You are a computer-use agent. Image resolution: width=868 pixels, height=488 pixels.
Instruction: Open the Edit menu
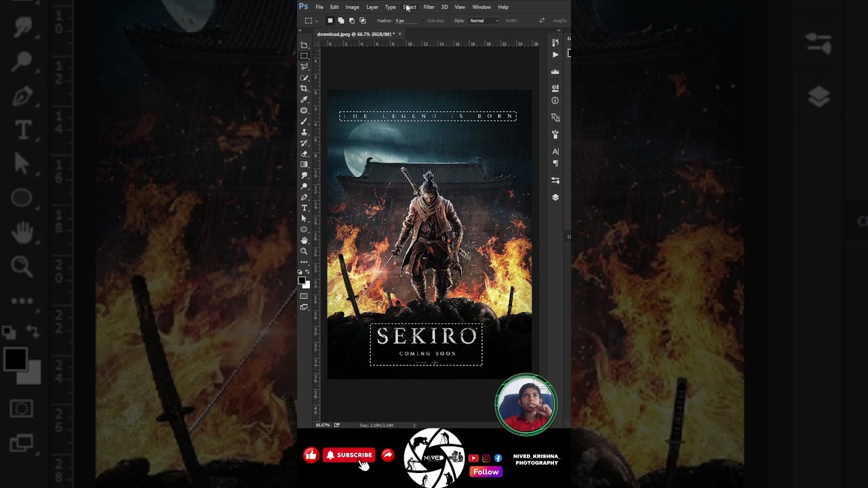click(x=334, y=7)
